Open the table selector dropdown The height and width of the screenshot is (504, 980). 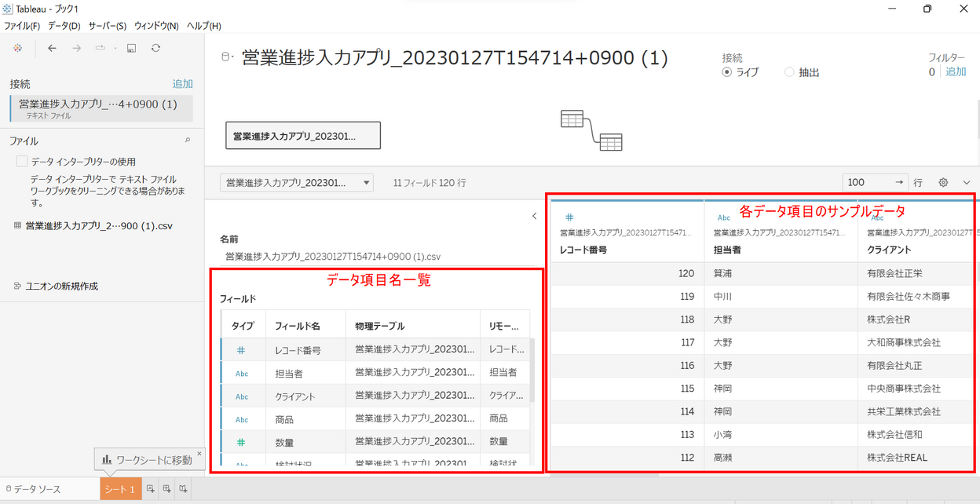[297, 182]
